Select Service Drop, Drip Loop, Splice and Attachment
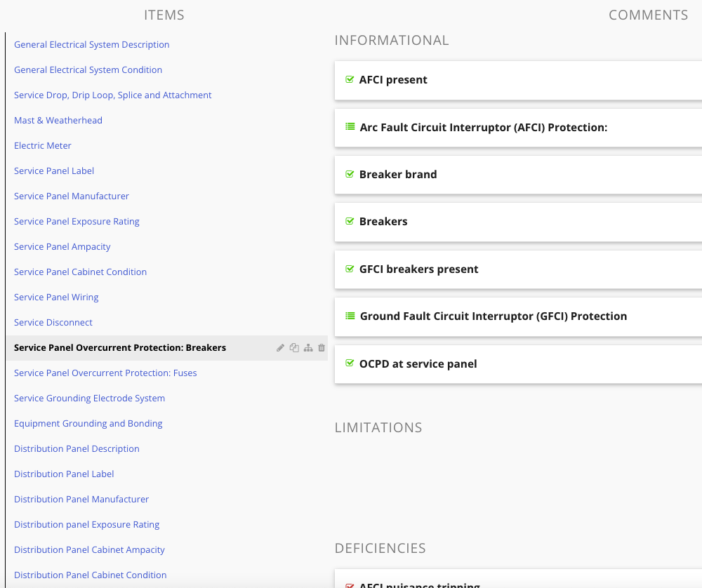The width and height of the screenshot is (702, 588). tap(112, 95)
